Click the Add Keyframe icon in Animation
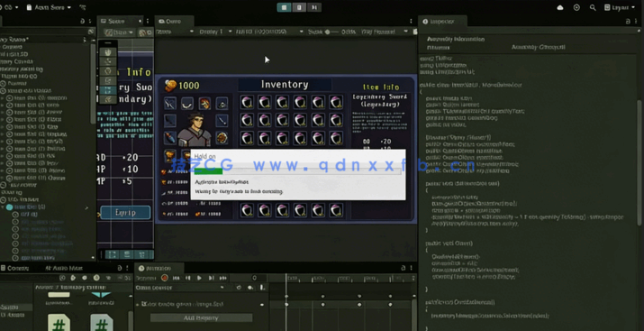 point(250,288)
